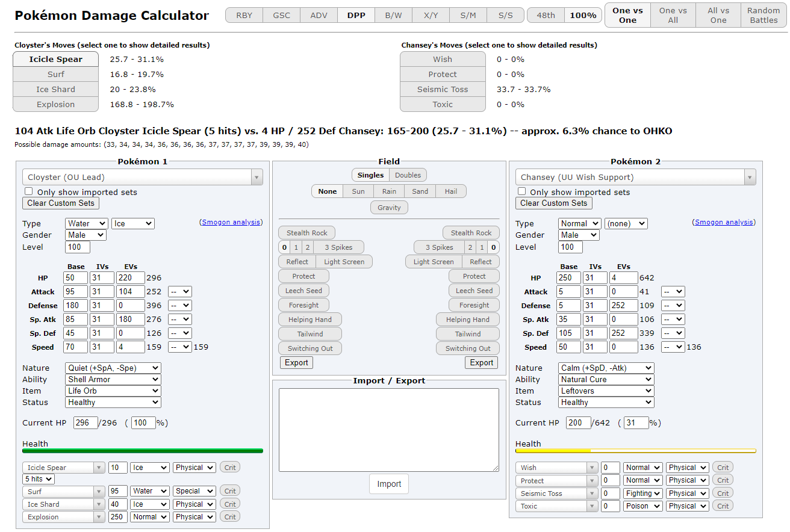Toggle Helping Hand on Chansey's side

[468, 320]
